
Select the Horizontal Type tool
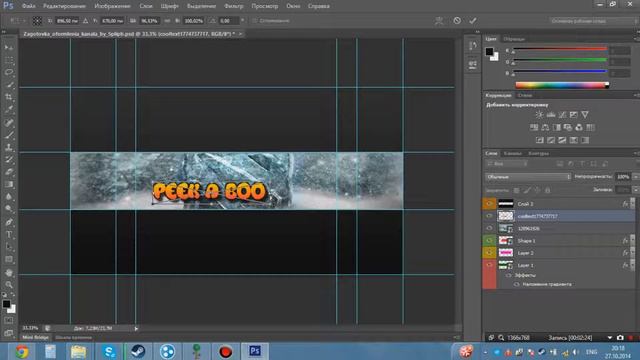(x=9, y=235)
